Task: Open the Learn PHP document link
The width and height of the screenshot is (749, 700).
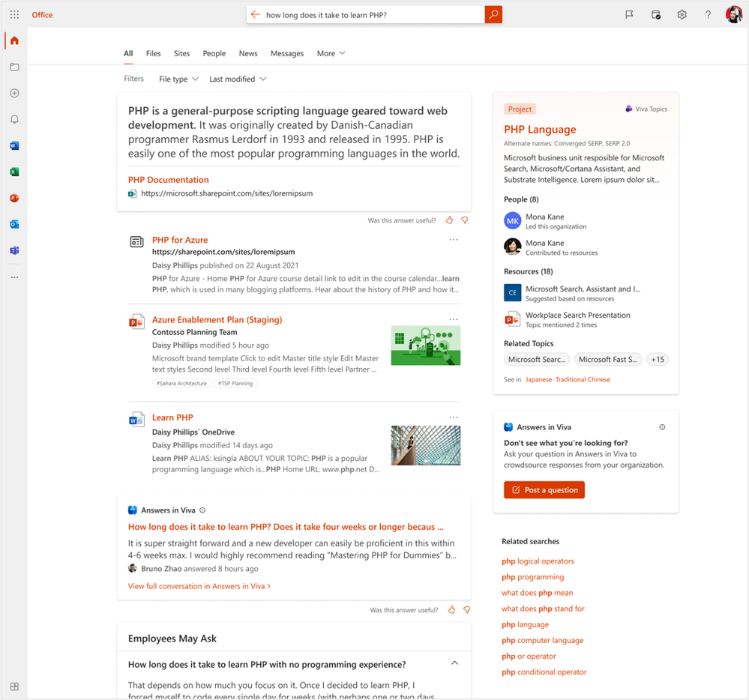Action: [172, 417]
